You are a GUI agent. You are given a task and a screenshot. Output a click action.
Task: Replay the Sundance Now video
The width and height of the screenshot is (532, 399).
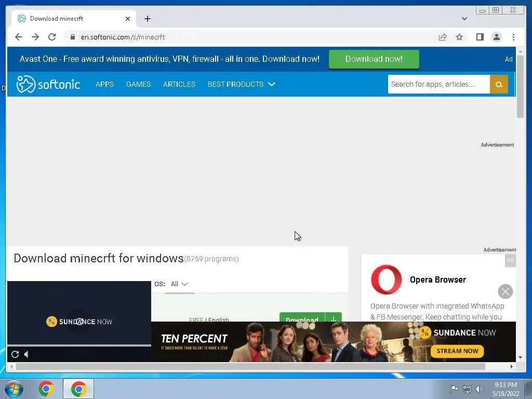tap(15, 354)
